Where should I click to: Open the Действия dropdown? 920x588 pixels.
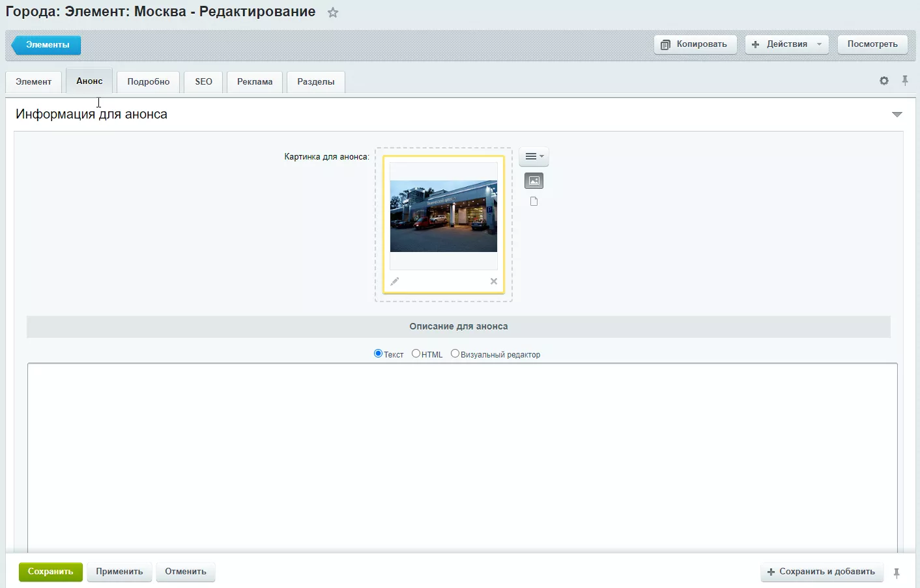point(787,44)
